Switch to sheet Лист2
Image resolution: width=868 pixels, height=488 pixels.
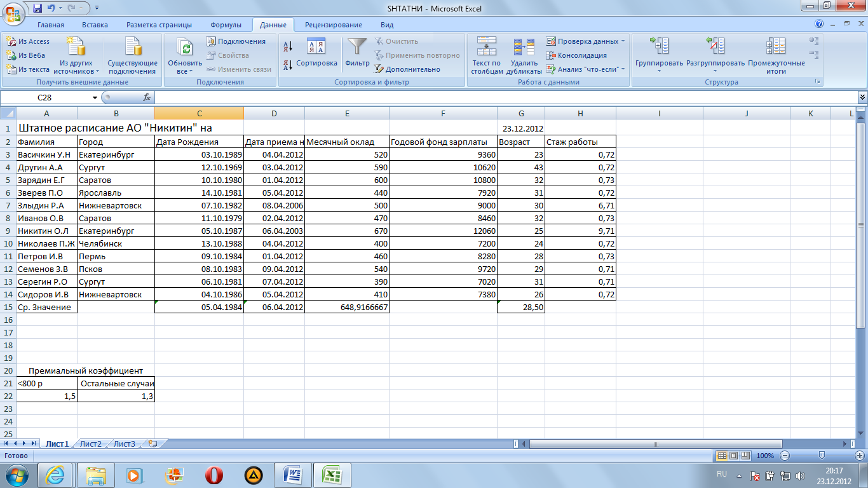coord(91,444)
